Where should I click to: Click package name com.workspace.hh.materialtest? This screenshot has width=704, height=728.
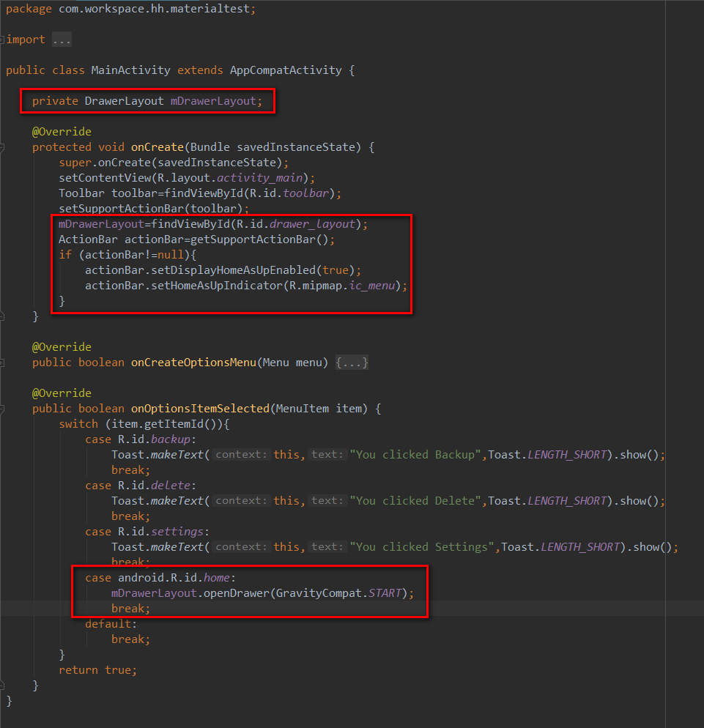[x=154, y=9]
